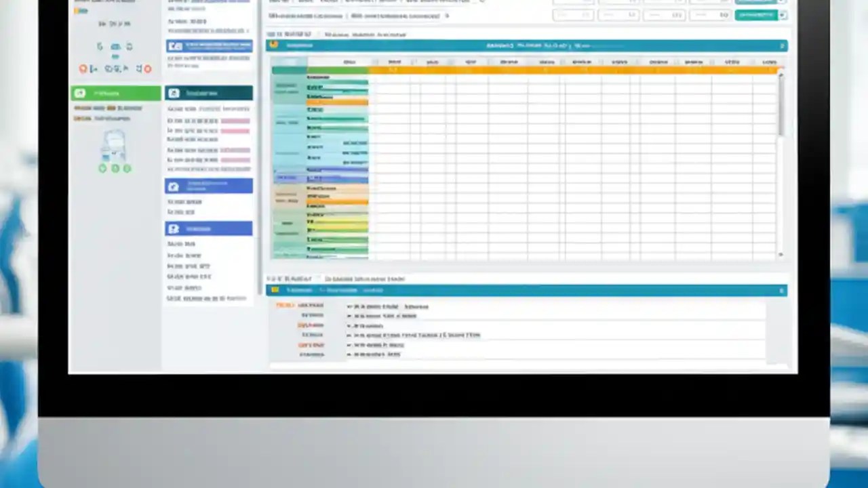The width and height of the screenshot is (868, 488).
Task: Select the dark blue banner entry in the sidebar
Action: [208, 45]
